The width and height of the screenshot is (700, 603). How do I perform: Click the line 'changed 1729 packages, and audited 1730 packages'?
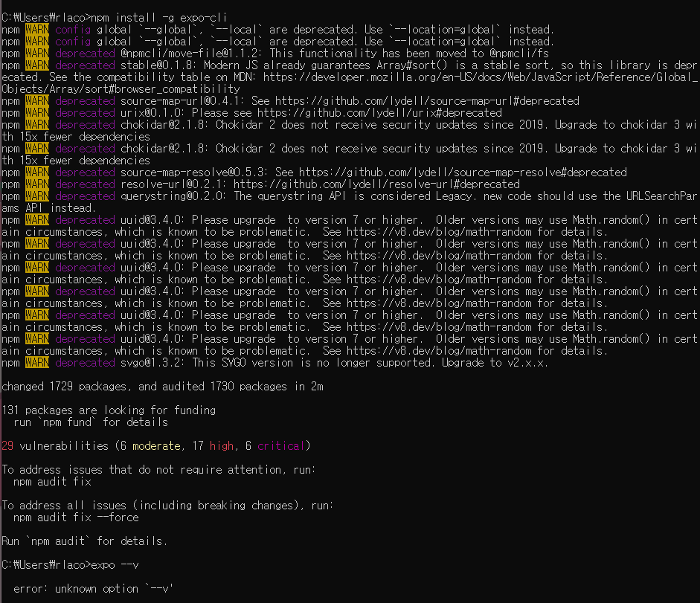pyautogui.click(x=144, y=387)
